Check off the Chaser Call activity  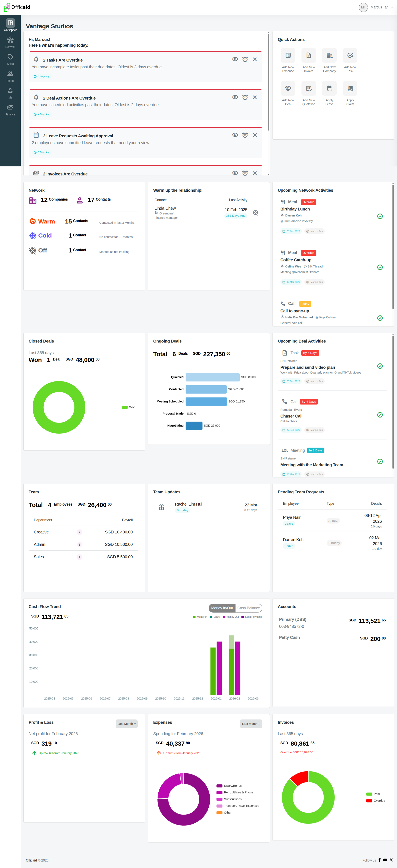(x=379, y=415)
